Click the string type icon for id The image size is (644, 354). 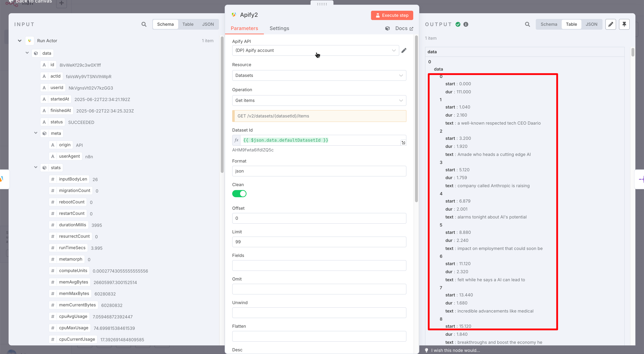[x=44, y=65]
